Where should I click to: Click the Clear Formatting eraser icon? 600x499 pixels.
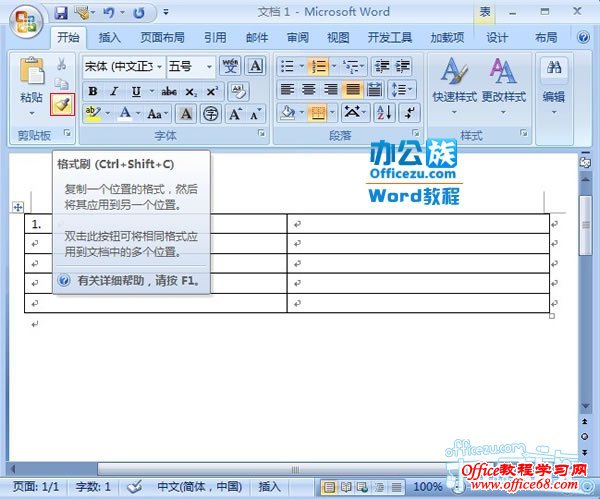click(x=238, y=91)
